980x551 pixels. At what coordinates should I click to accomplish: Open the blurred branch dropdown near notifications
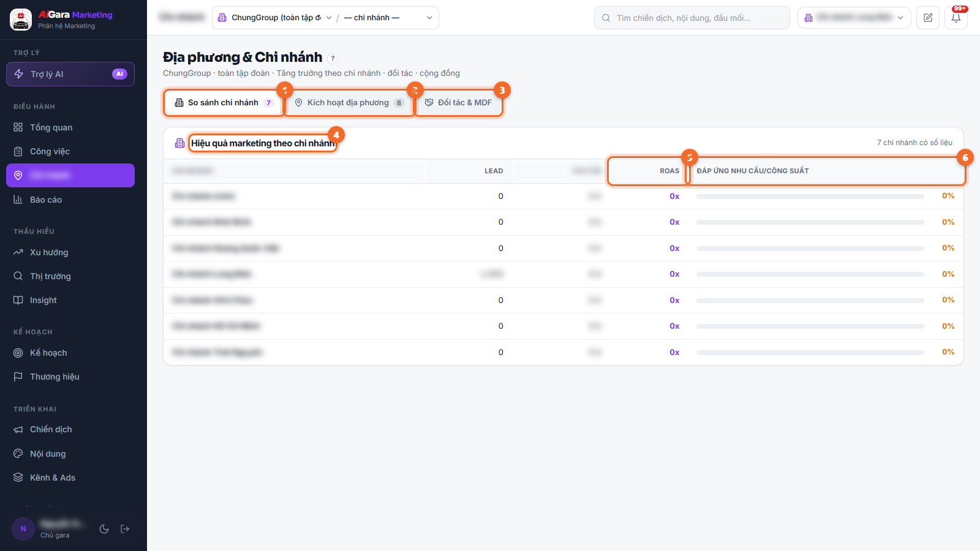854,18
